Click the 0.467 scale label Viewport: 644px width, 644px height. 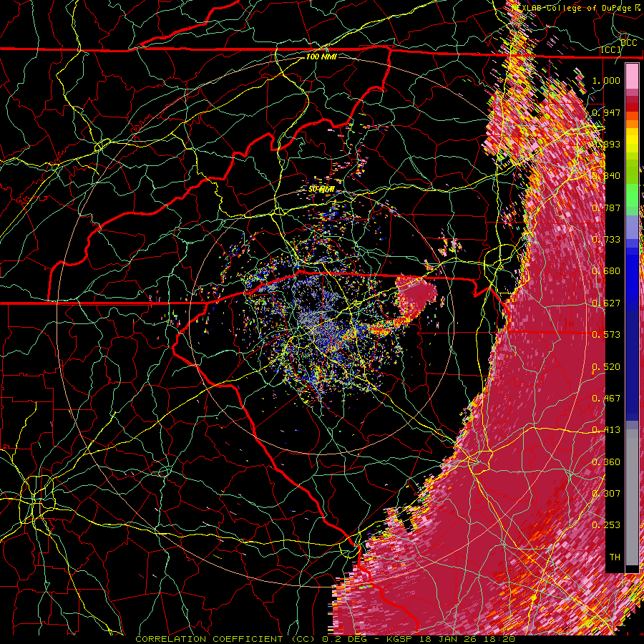coord(606,399)
